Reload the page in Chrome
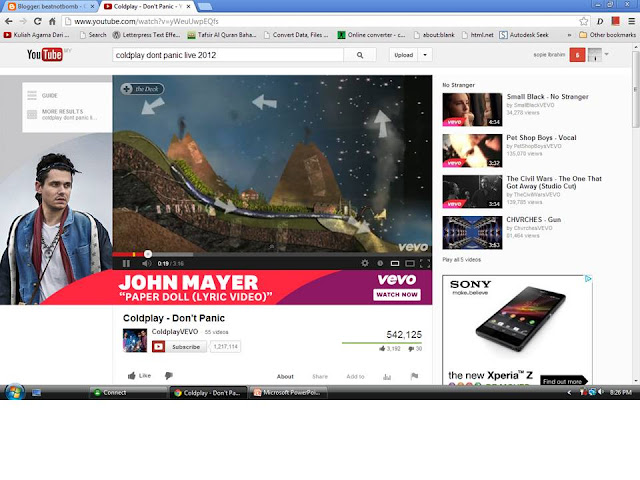Viewport: 640px width, 480px height. coord(38,21)
